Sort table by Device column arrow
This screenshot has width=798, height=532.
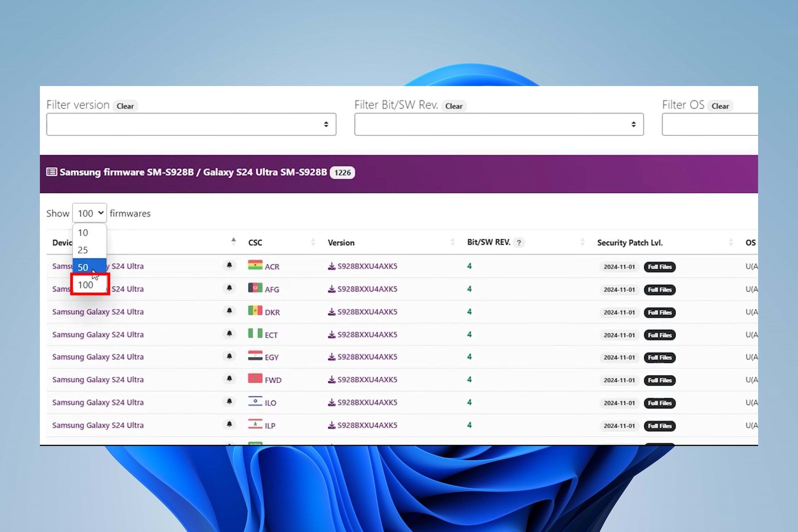coord(234,242)
